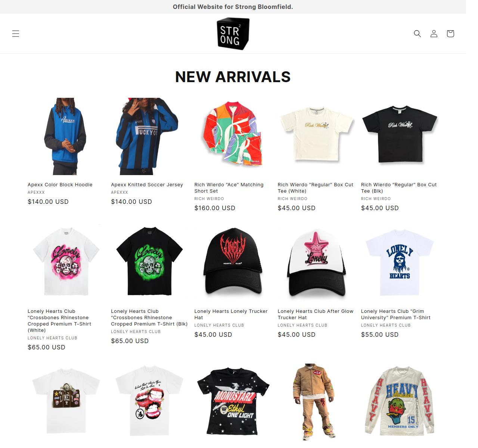Open Lonely Hearts Club After Glow Trucker Hat
478x448 pixels.
316,314
